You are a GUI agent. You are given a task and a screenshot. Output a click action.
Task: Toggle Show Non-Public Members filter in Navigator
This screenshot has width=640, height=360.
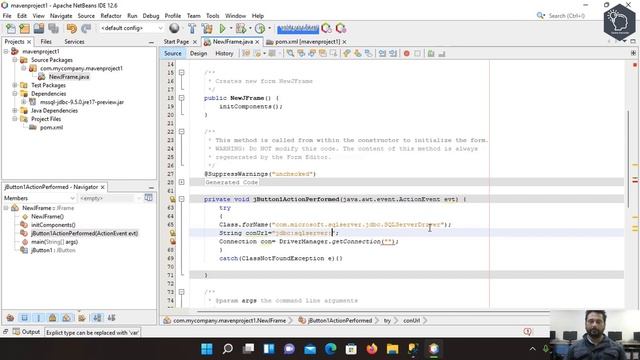53,318
